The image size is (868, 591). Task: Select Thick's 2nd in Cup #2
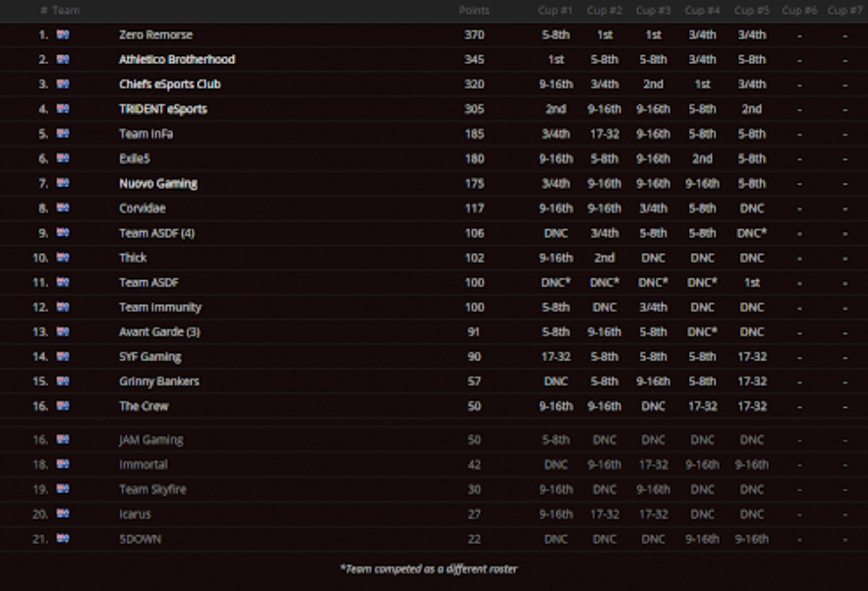point(605,258)
